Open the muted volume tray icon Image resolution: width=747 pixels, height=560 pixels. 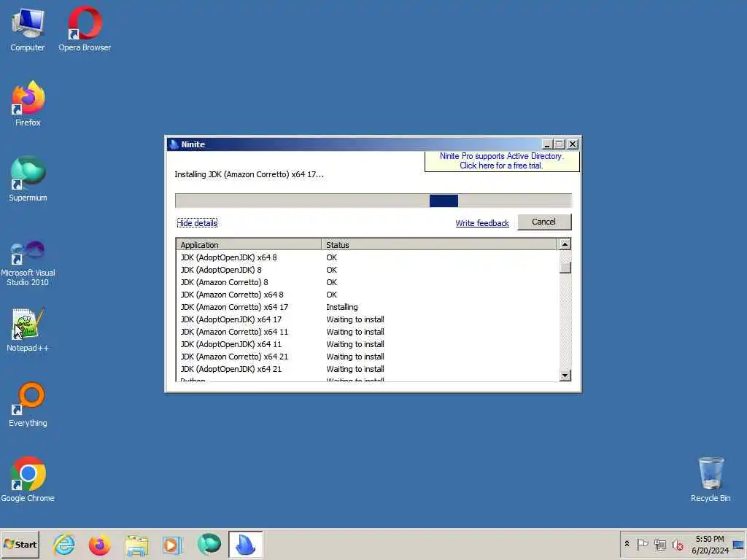click(678, 544)
